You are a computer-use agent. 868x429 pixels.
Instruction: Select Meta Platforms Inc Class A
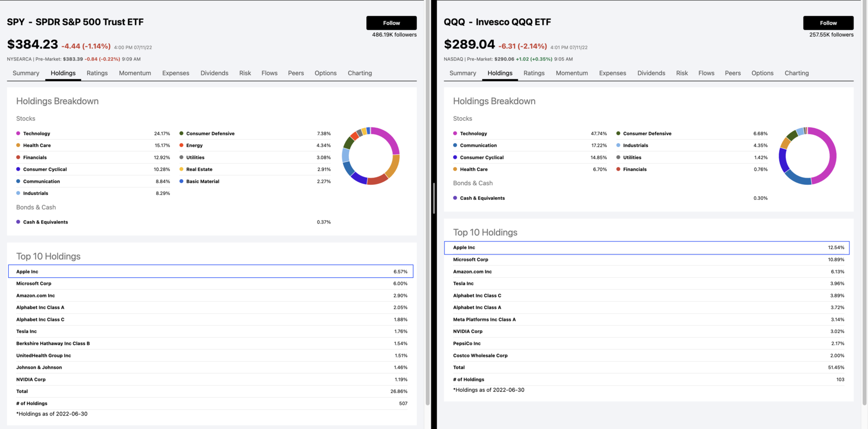pos(648,320)
